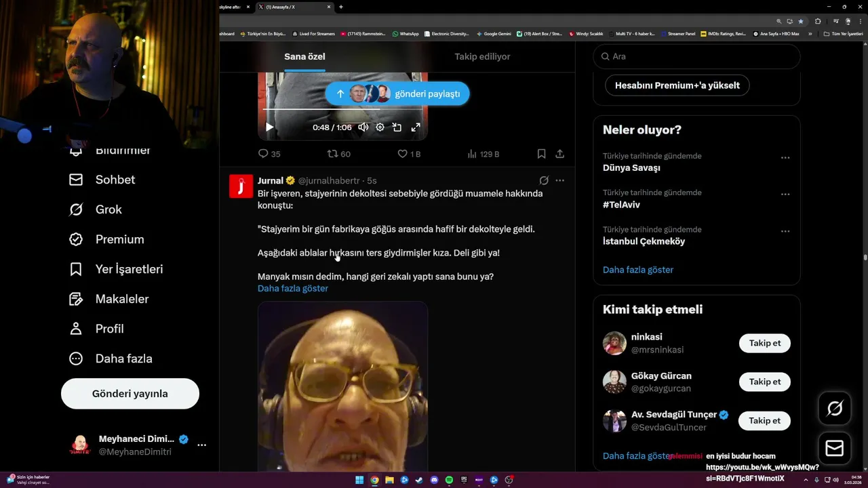Image resolution: width=868 pixels, height=488 pixels.
Task: Open ninkasi profile avatar
Action: click(x=614, y=343)
